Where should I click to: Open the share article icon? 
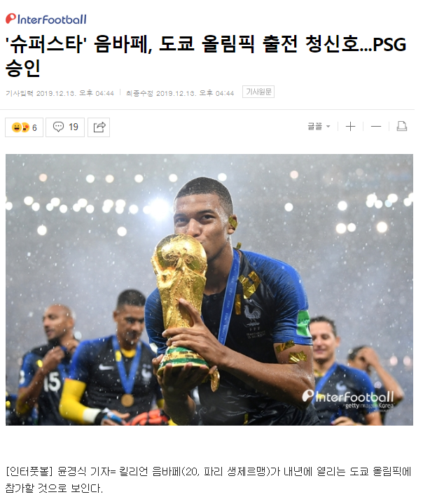coord(99,127)
